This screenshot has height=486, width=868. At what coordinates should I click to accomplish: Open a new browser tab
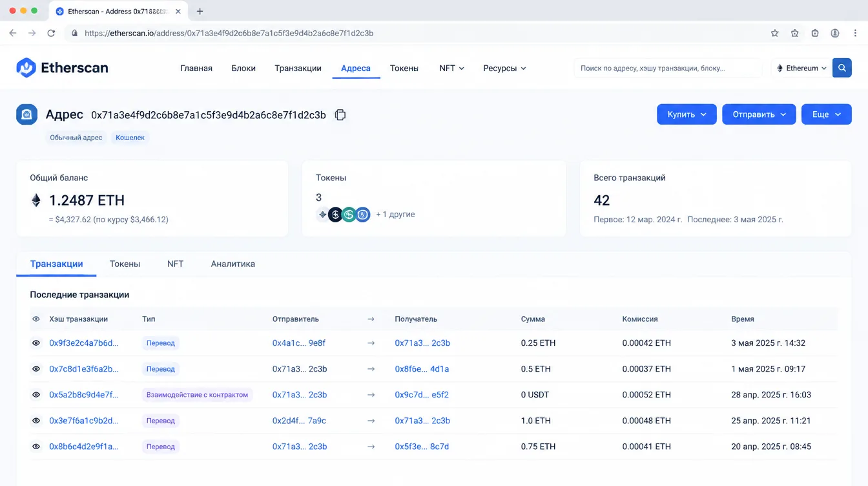point(200,11)
